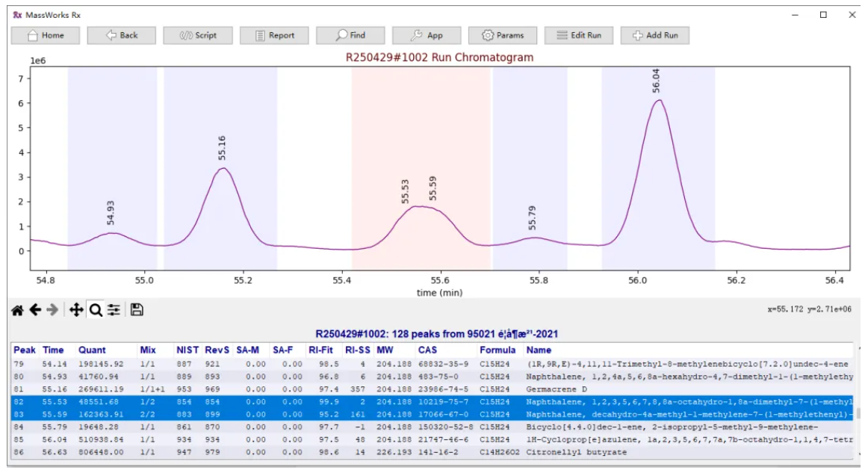Viewport: 868px width, 473px height.
Task: Click the Edit Run button
Action: pos(579,35)
